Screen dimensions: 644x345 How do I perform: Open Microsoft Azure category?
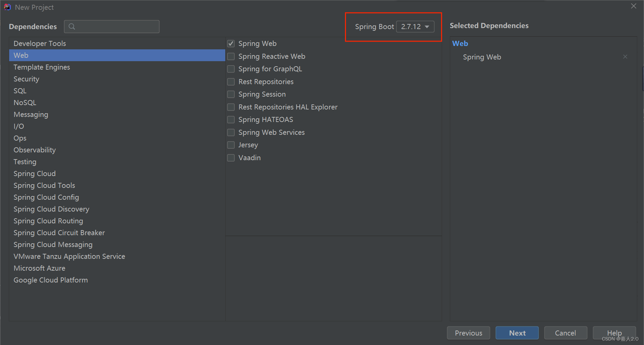[x=117, y=268]
